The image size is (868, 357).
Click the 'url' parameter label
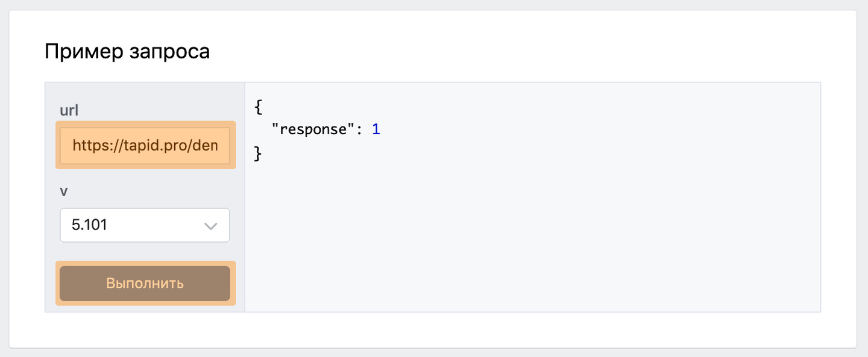(69, 110)
